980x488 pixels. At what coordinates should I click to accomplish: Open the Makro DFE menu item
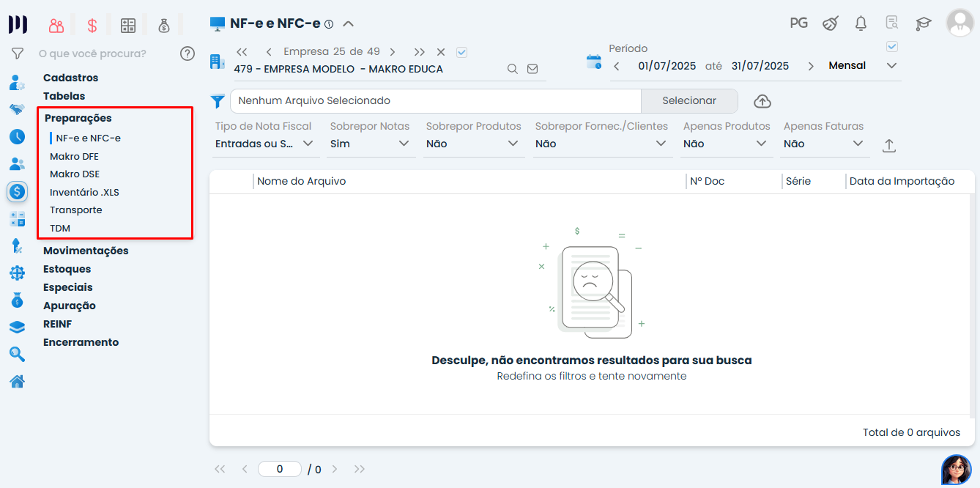click(x=74, y=156)
